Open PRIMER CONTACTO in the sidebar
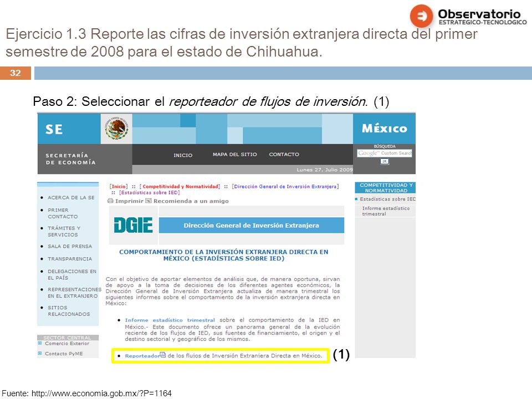The image size is (532, 399). click(63, 213)
